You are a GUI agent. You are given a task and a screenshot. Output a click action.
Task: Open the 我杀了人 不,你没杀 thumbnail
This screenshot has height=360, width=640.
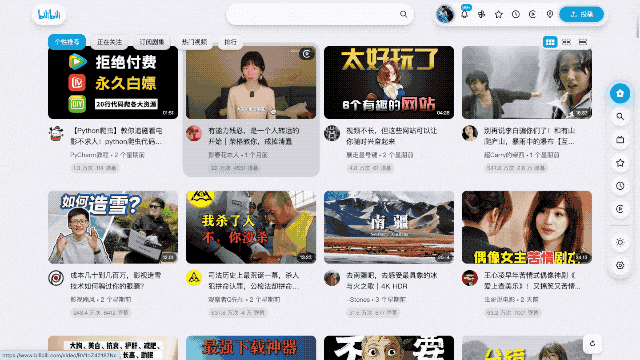pyautogui.click(x=251, y=227)
